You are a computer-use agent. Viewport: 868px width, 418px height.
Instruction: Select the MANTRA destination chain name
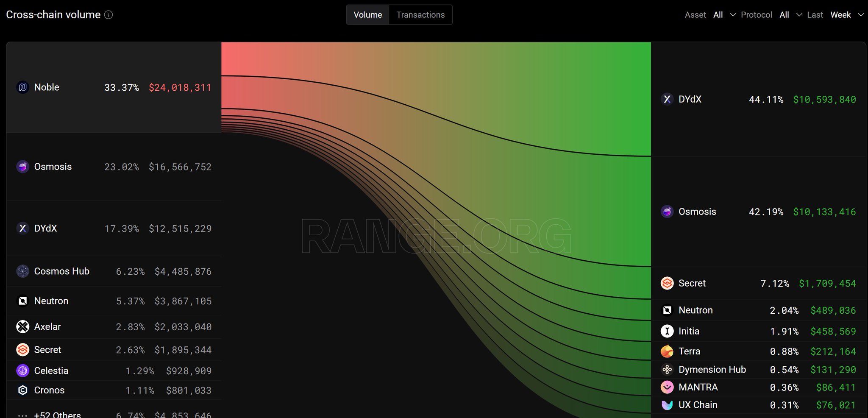698,387
